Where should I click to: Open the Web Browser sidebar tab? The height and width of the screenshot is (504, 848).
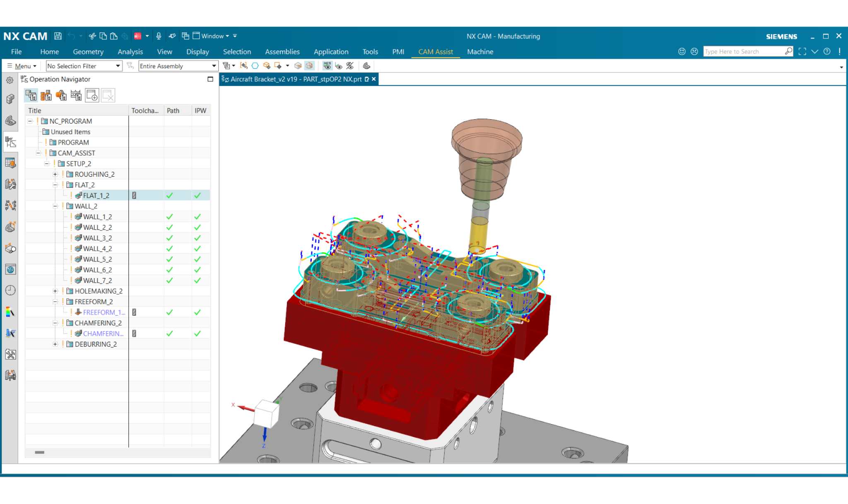(x=10, y=269)
